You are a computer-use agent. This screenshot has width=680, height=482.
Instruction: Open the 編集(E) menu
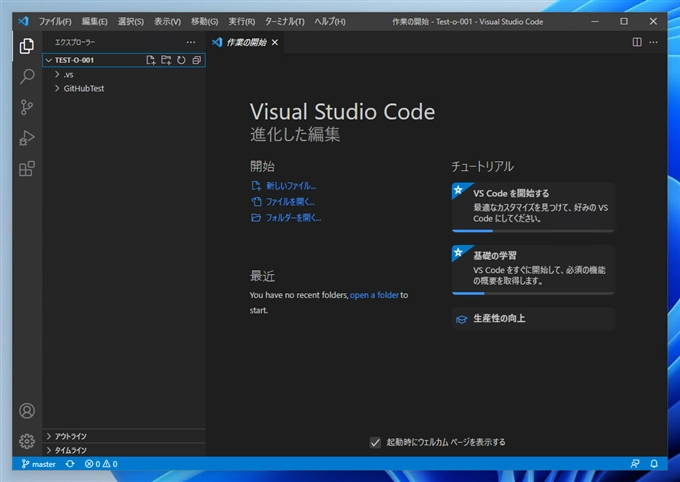pyautogui.click(x=95, y=21)
